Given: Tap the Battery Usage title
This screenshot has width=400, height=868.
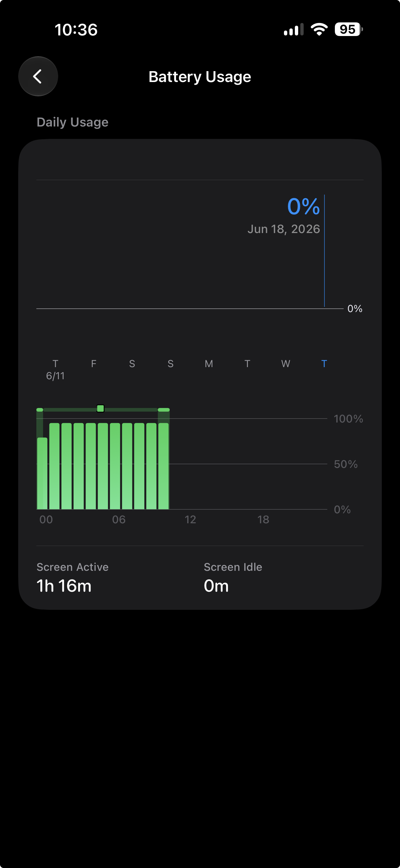Looking at the screenshot, I should coord(200,77).
